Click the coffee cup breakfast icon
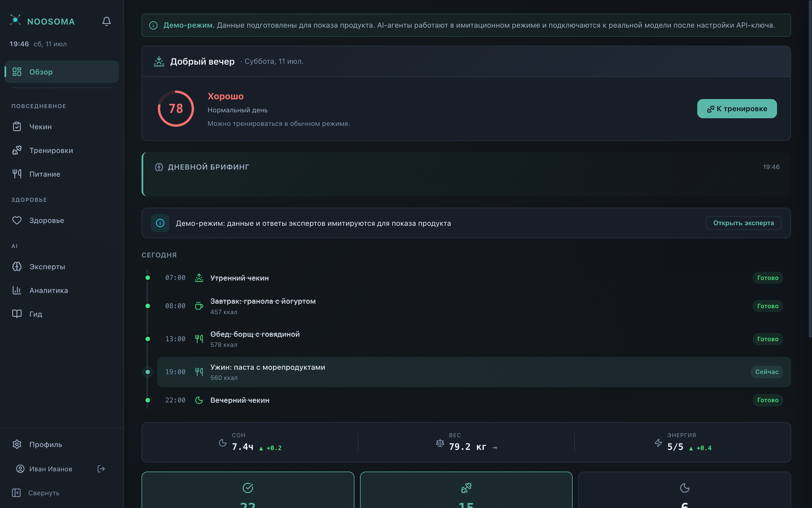The height and width of the screenshot is (508, 812). pyautogui.click(x=199, y=306)
